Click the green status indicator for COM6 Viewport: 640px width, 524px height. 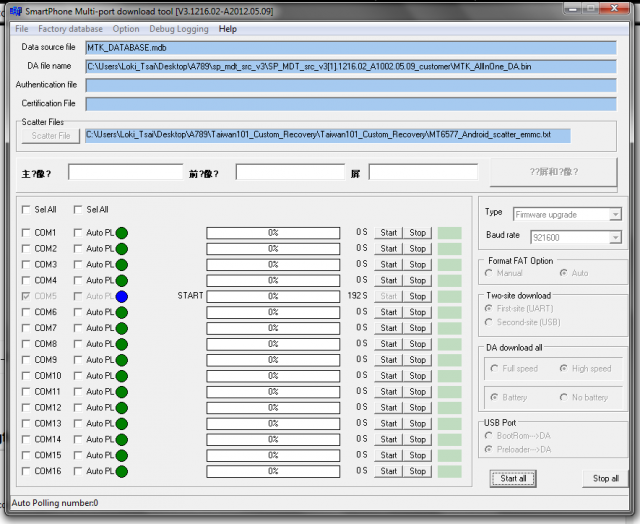coord(122,313)
